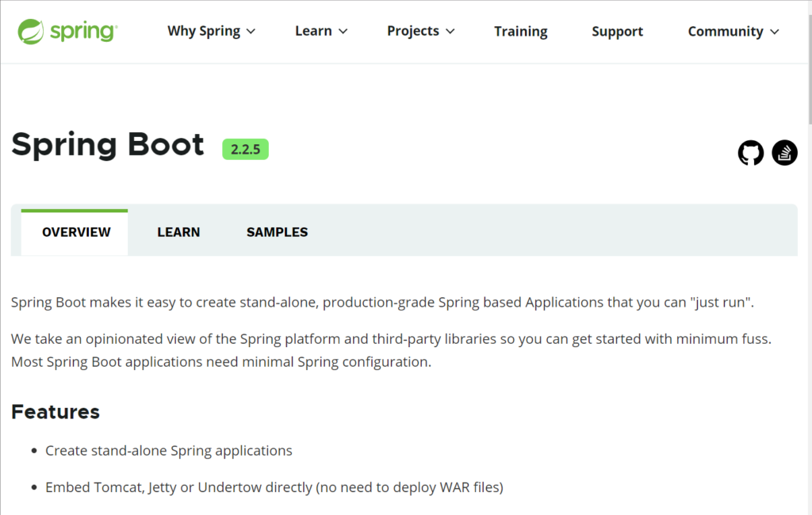
Task: Click the Spring Boot page heading
Action: (108, 144)
